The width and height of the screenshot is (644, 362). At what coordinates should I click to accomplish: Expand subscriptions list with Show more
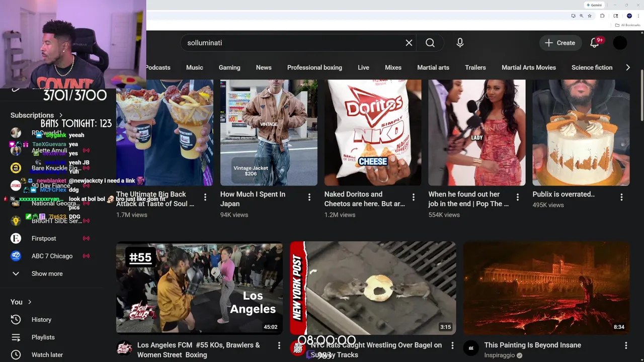(50, 274)
